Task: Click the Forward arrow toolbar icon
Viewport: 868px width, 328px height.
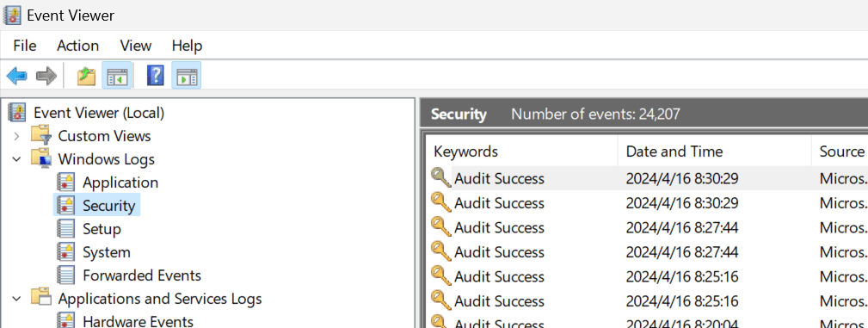Action: 46,76
